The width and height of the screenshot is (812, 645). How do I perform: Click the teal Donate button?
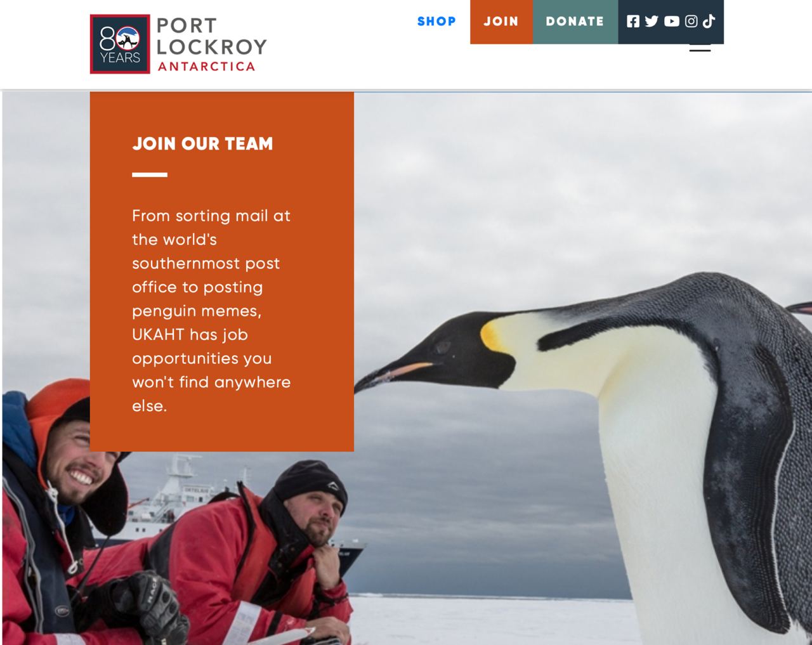click(575, 22)
